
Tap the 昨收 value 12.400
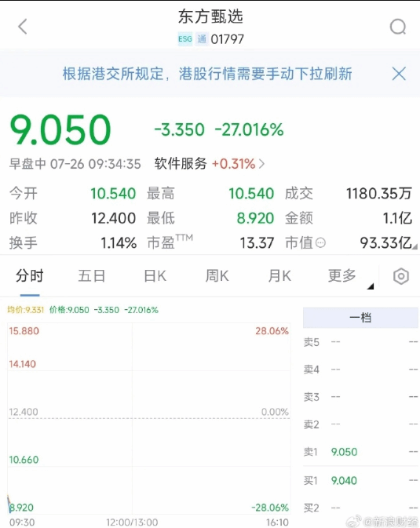113,218
